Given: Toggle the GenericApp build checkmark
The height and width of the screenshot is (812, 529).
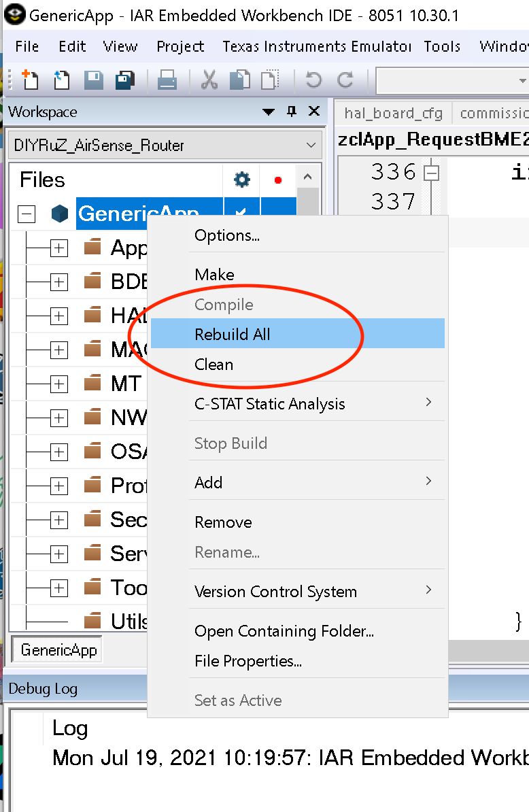Looking at the screenshot, I should 241,212.
